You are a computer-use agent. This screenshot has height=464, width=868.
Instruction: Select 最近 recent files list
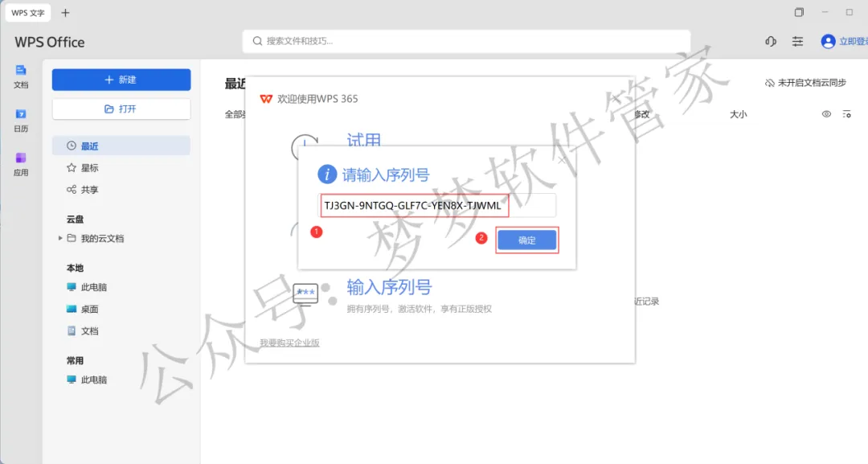pos(121,146)
